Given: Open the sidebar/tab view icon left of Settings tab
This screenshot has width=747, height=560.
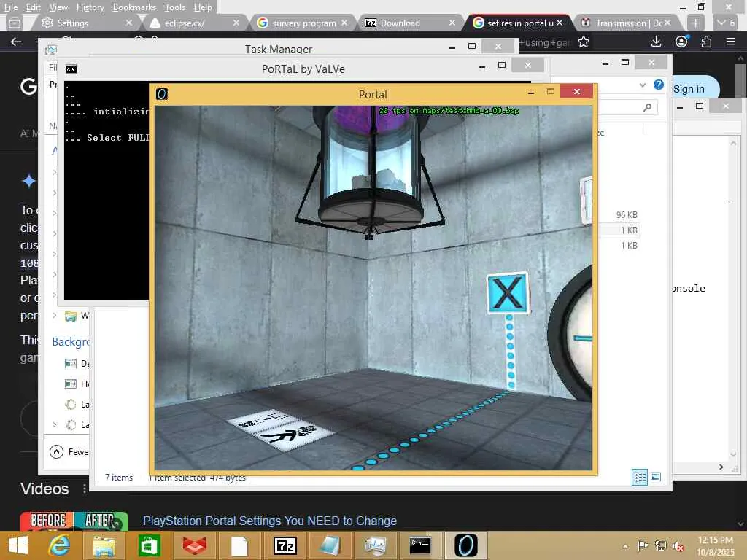Looking at the screenshot, I should point(15,23).
